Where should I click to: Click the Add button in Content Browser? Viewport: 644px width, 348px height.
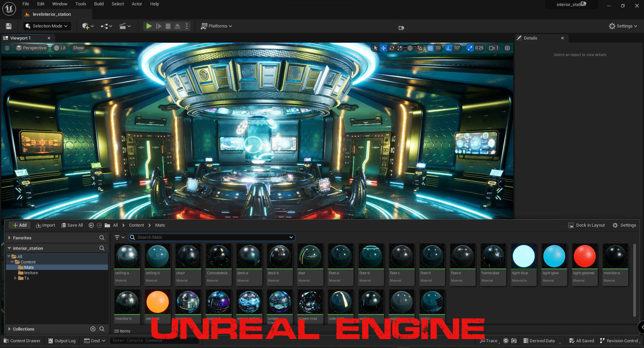point(20,225)
